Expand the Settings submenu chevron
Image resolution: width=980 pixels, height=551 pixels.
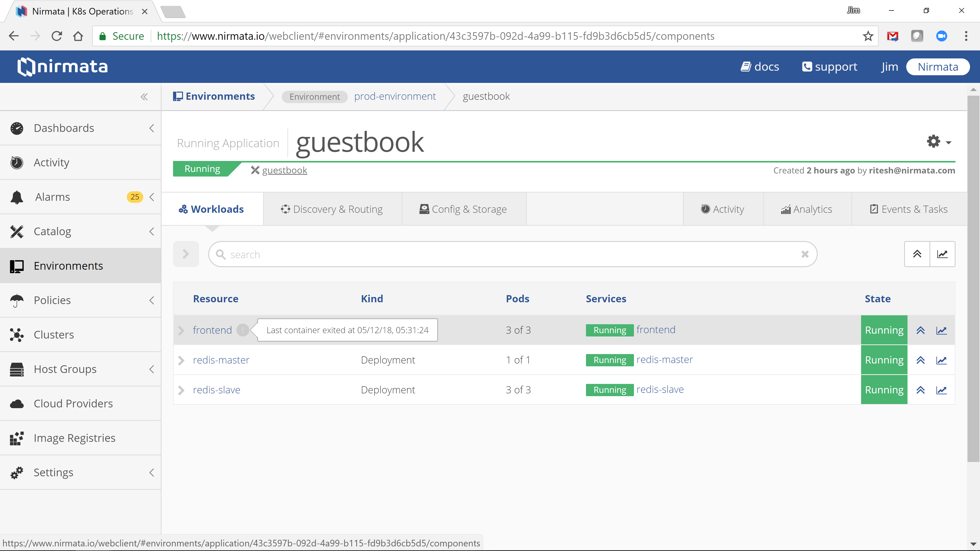151,473
